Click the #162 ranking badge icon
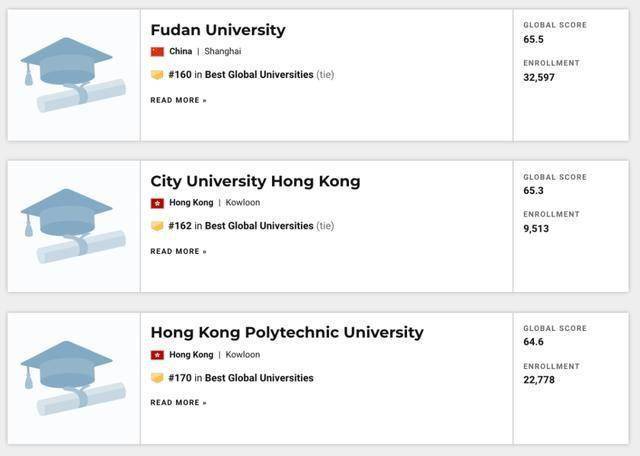Screen dimensions: 640x456 pos(157,226)
